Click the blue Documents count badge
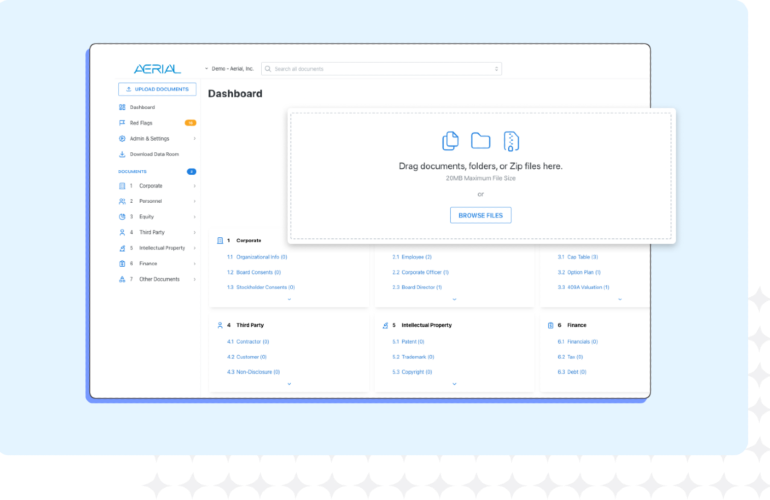Viewport: 770px width, 500px height. point(192,171)
